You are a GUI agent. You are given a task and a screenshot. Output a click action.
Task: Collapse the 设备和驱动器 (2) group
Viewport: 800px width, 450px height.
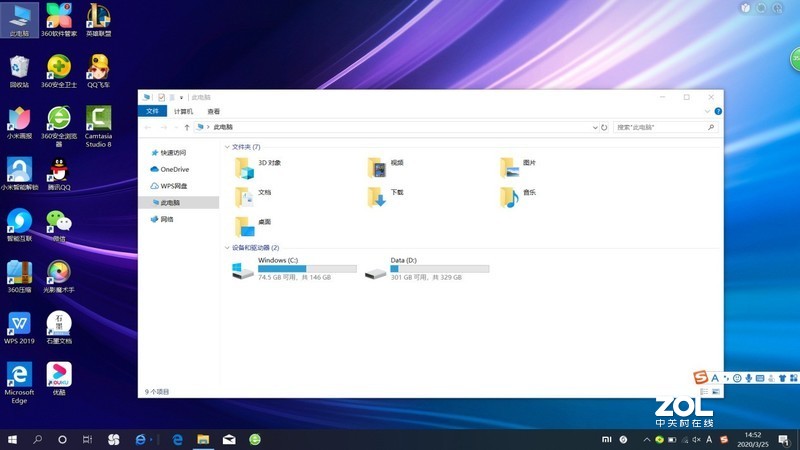(227, 247)
